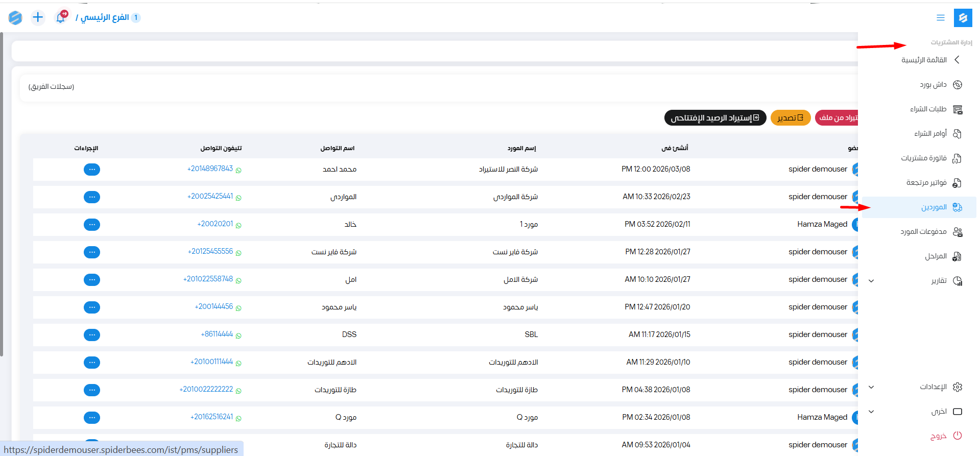Open داش بورد dashboard sidebar item
The image size is (980, 456).
934,85
